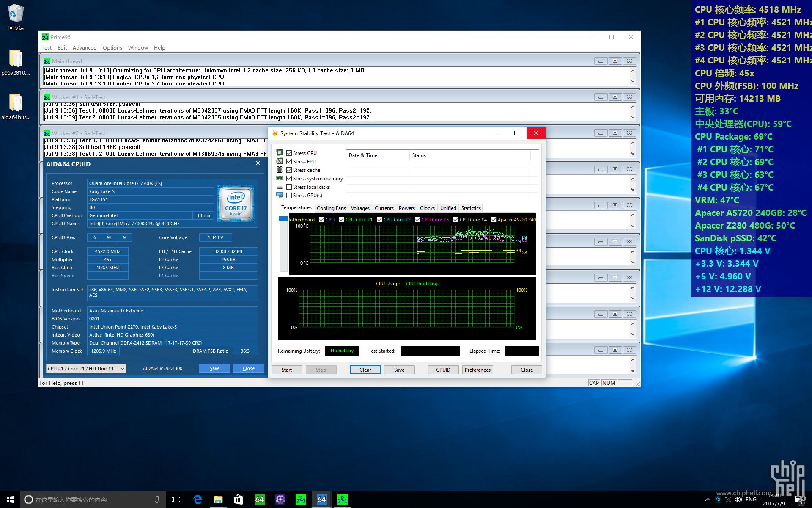Click the Core Voltage value 1.344 V

pyautogui.click(x=216, y=238)
